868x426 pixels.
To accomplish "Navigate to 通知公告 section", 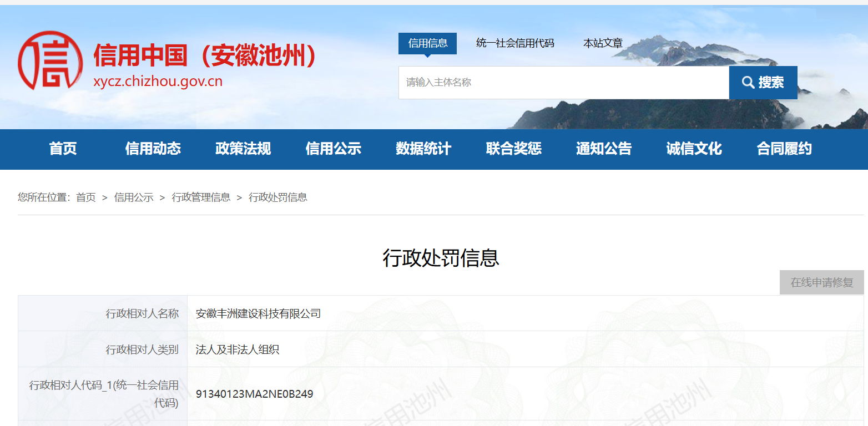I will point(604,149).
